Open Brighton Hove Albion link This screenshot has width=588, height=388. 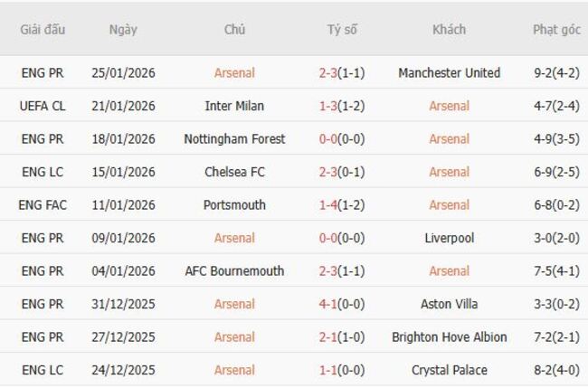[x=449, y=336]
